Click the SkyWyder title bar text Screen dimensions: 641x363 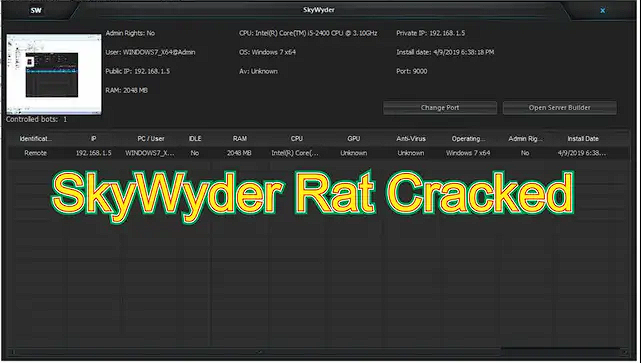click(319, 10)
